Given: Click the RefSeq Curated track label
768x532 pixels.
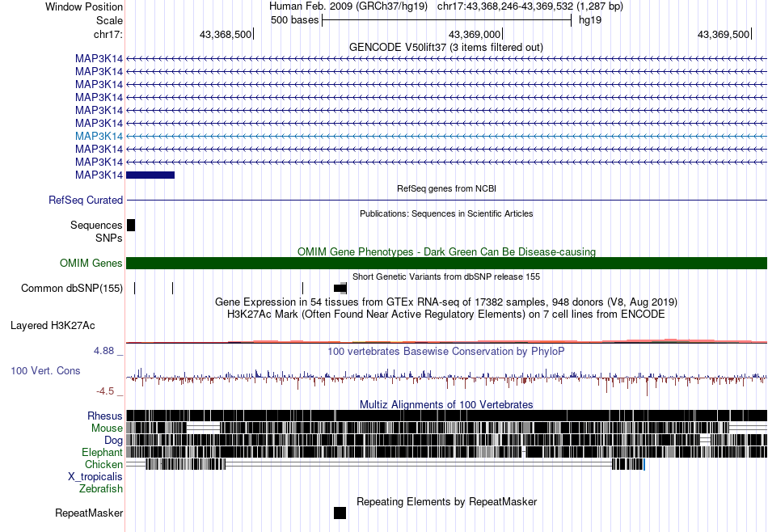Looking at the screenshot, I should tap(86, 200).
